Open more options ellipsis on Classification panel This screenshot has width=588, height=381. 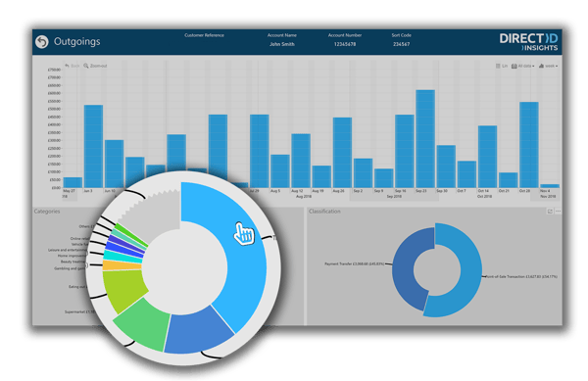558,212
